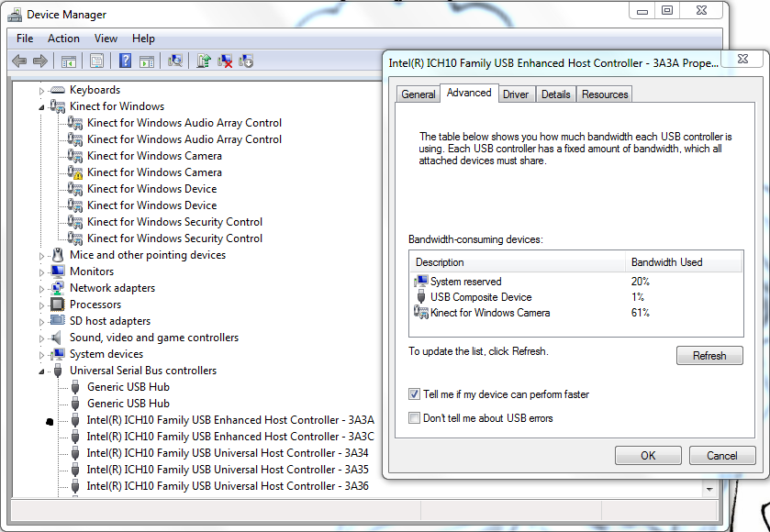Open the View menu

click(x=106, y=39)
